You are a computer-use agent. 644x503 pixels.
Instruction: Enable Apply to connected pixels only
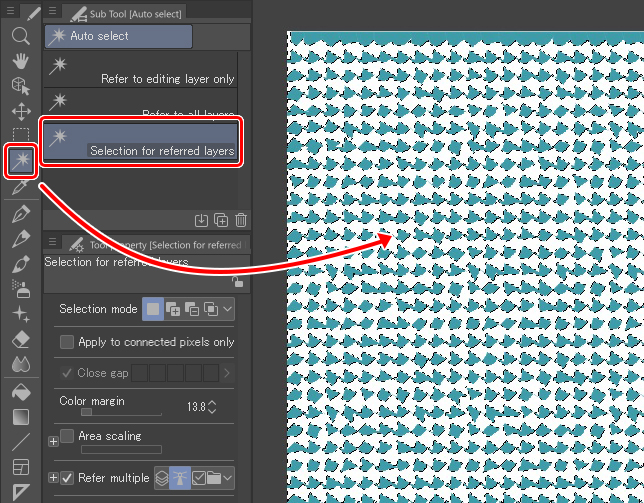68,342
